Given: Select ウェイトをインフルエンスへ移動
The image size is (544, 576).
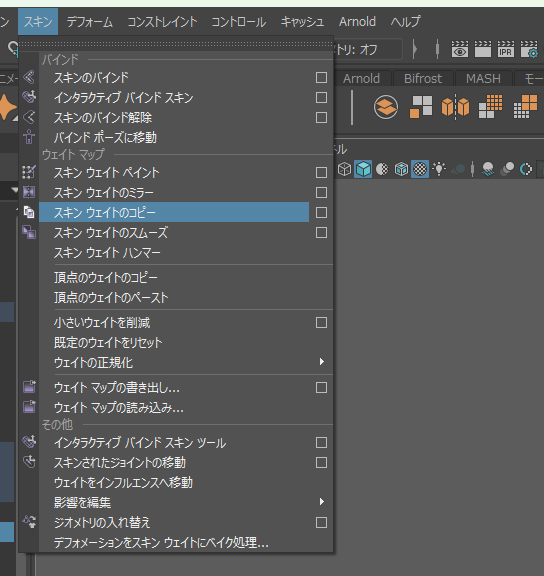Looking at the screenshot, I should click(x=186, y=482).
